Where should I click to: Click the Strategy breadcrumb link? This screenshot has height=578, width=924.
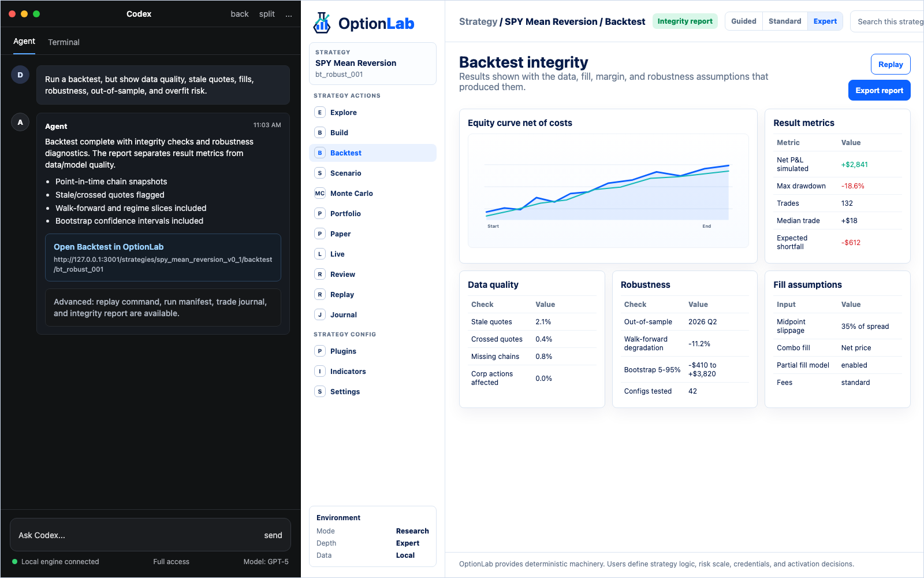pos(478,21)
